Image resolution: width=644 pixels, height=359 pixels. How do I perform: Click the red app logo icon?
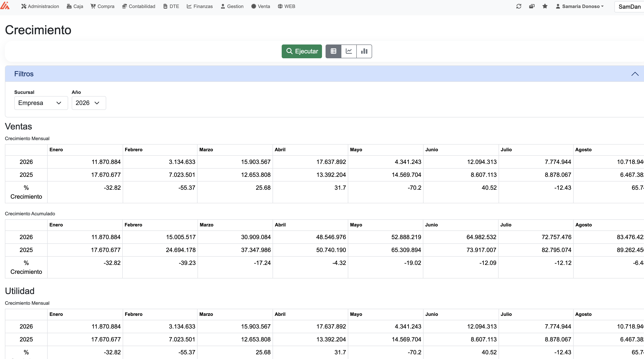(5, 6)
